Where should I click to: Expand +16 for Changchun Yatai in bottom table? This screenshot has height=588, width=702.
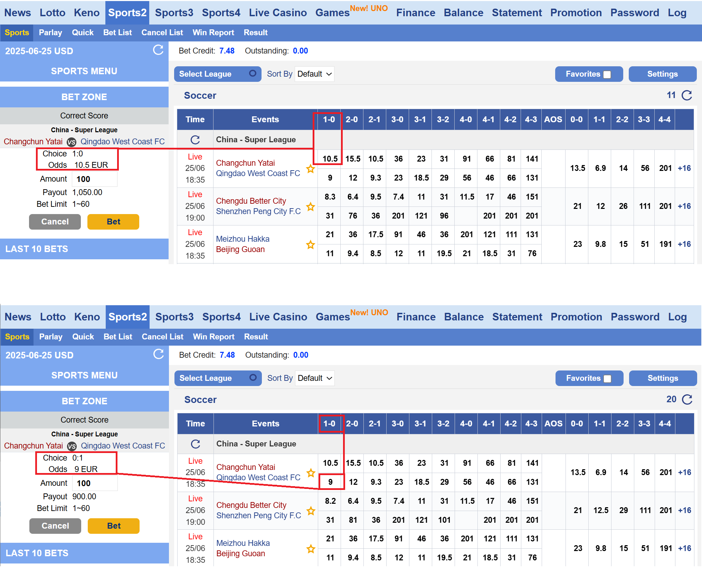pos(684,472)
